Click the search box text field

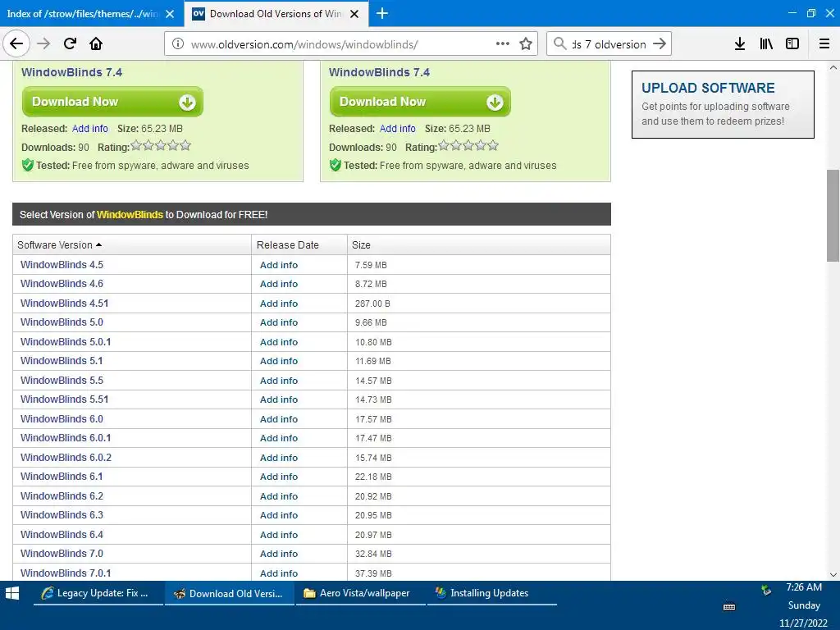(609, 44)
